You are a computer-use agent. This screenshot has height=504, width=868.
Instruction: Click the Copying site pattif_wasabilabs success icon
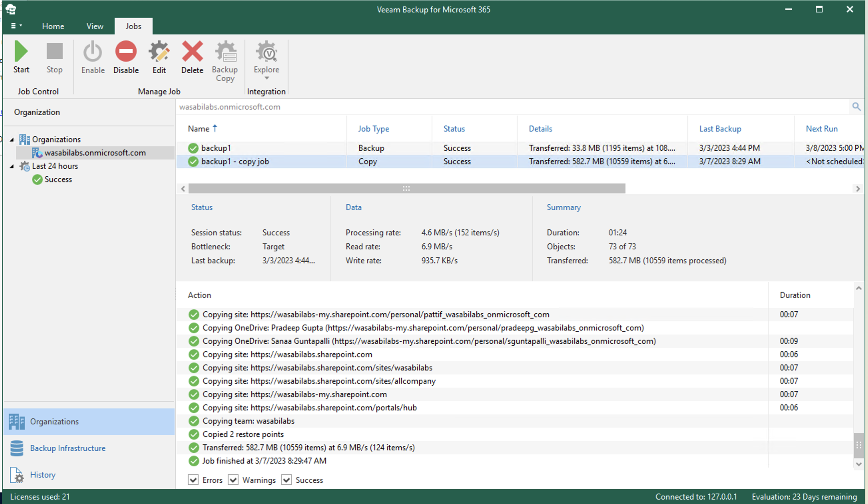(194, 314)
